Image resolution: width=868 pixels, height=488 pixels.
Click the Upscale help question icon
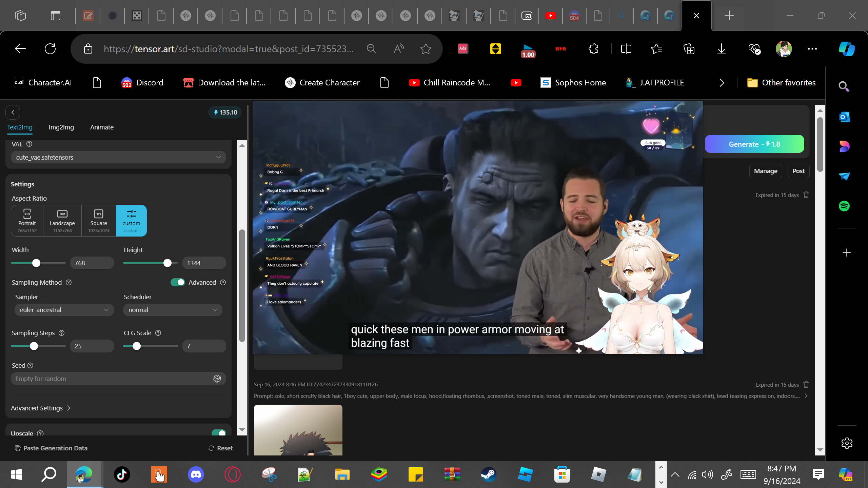point(40,433)
